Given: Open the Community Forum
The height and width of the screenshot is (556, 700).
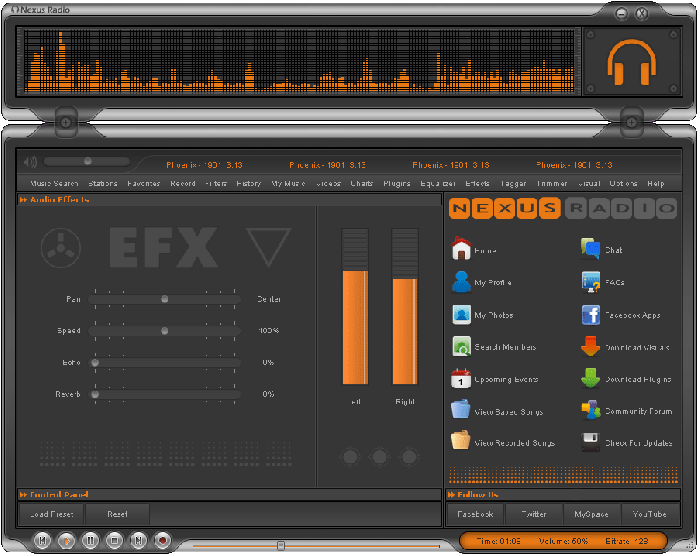Looking at the screenshot, I should click(x=590, y=410).
